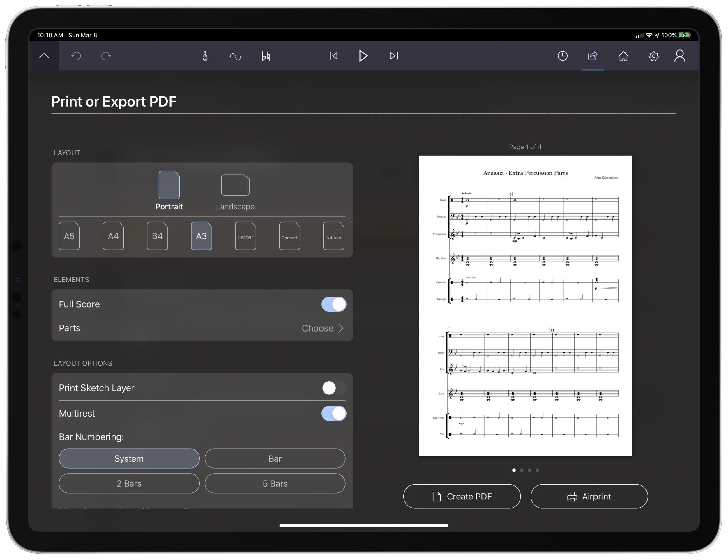Toggle the Full Score switch

click(x=334, y=304)
